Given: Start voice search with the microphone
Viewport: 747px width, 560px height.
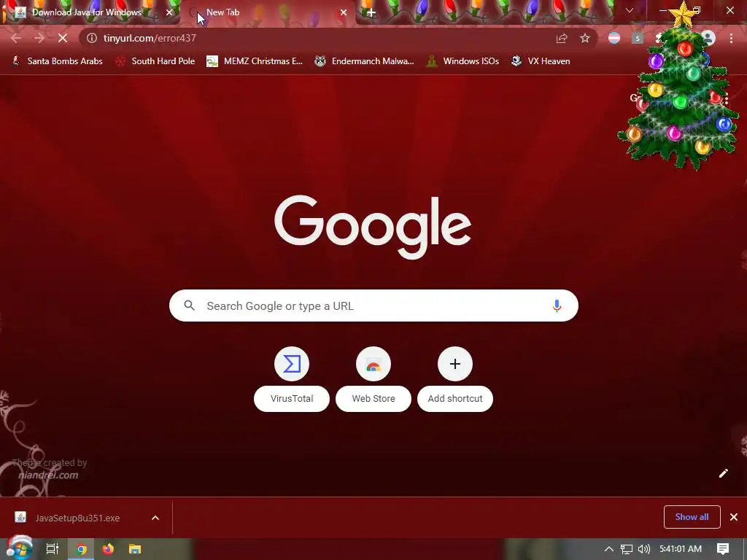Looking at the screenshot, I should [x=557, y=306].
